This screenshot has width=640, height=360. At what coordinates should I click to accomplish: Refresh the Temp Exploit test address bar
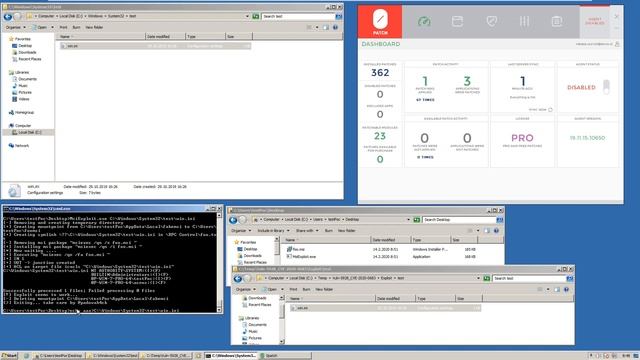[x=487, y=278]
